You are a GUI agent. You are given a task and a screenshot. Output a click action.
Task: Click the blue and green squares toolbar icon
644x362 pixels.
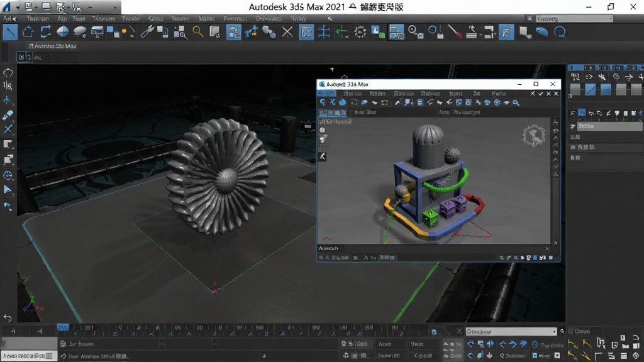(378, 32)
